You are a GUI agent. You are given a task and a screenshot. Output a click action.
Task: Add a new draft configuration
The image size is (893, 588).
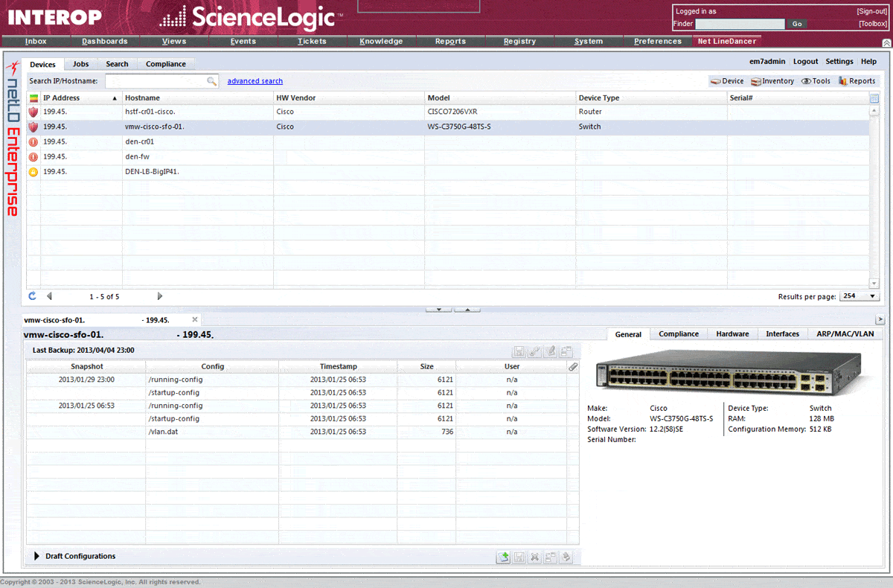504,557
